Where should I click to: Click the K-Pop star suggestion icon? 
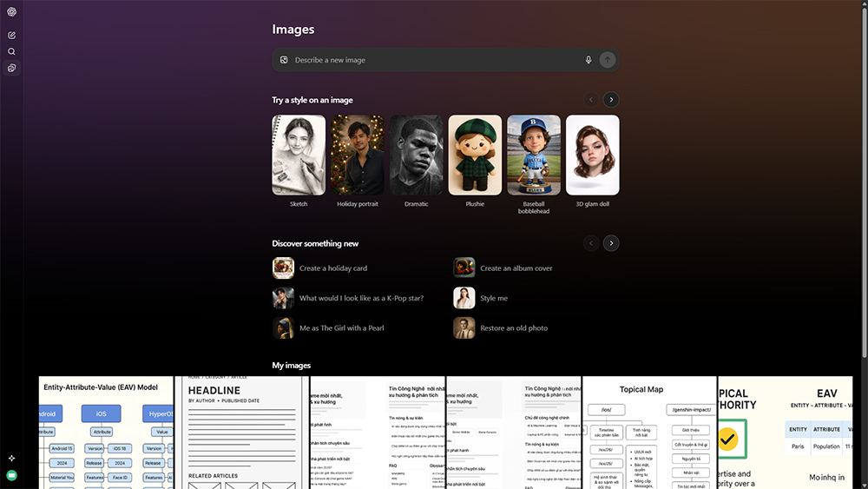284,298
